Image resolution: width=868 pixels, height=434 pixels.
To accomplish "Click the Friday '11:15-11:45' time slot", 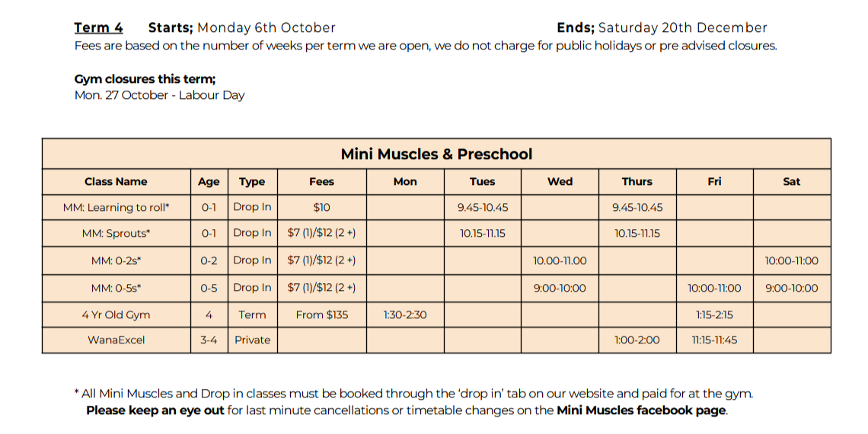I will click(x=714, y=340).
